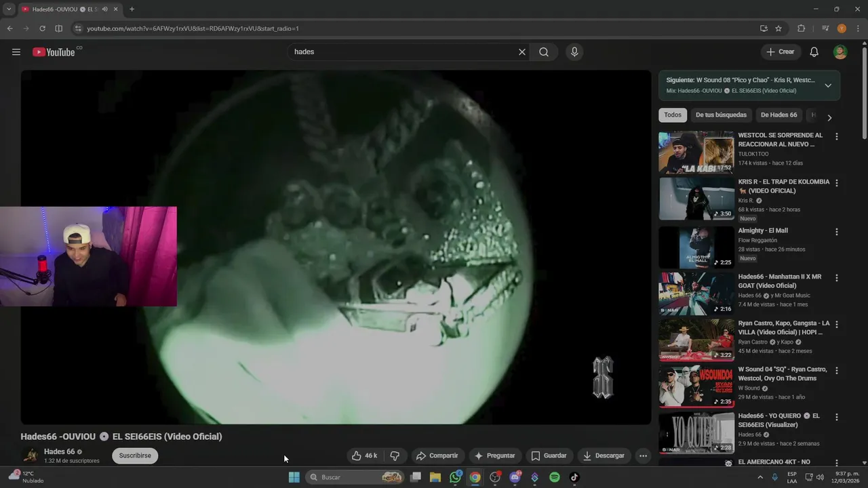Open options for Ryan Castro LA VILLA video
The image size is (868, 488).
[x=836, y=324]
